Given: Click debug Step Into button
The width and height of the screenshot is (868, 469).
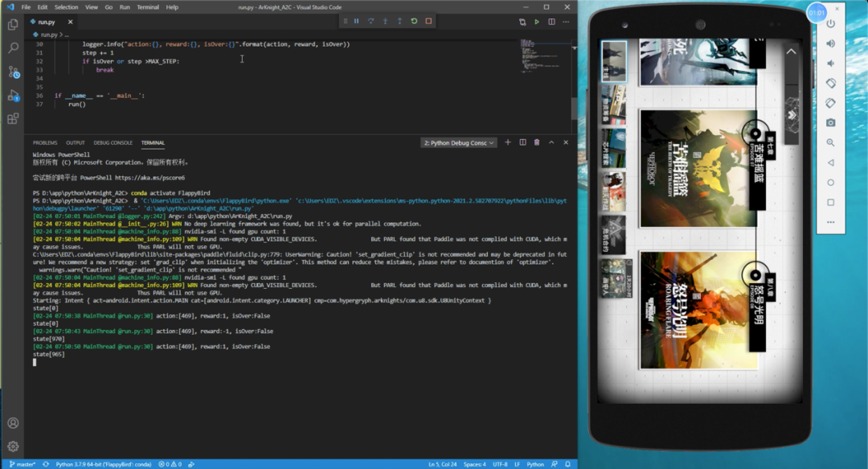Looking at the screenshot, I should coord(385,21).
